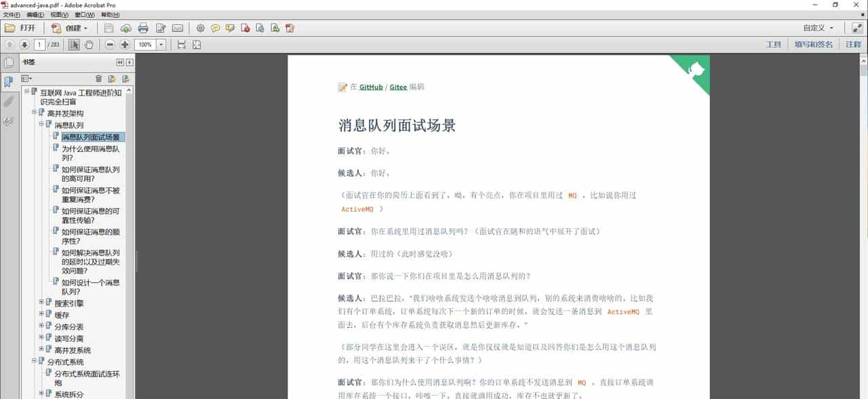868x399 pixels.
Task: Toggle continuous scrolling page view mode
Action: click(181, 43)
